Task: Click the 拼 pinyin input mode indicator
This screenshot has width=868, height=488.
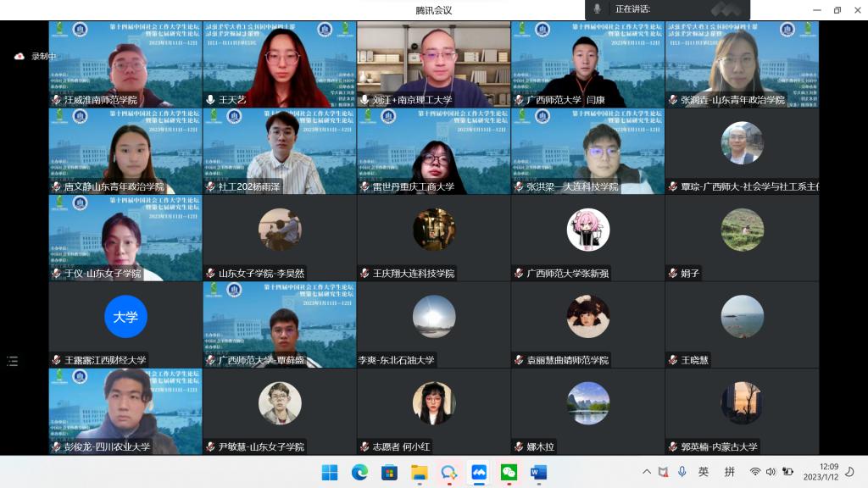Action: pyautogui.click(x=728, y=472)
